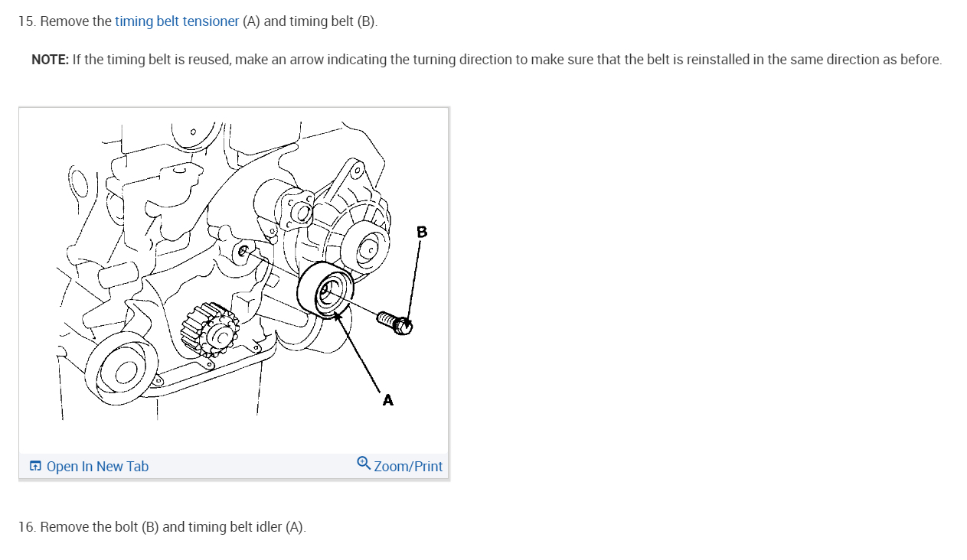Click the round pulley at diagram's lower left
This screenshot has width=967, height=560.
(x=120, y=370)
